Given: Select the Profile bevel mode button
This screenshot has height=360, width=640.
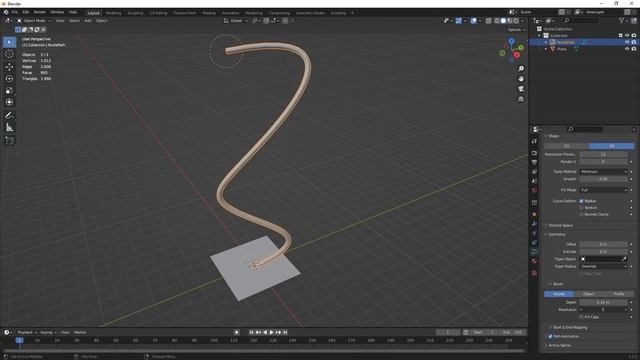Looking at the screenshot, I should pos(619,294).
